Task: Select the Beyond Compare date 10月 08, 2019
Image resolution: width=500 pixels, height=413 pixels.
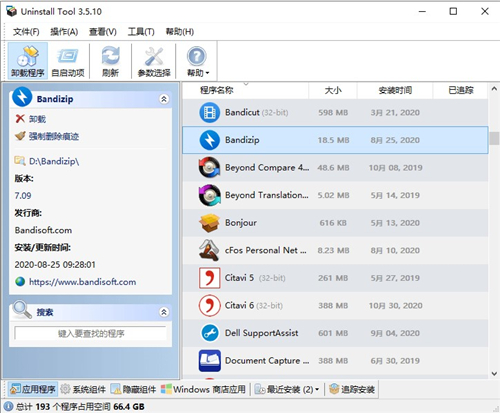Action: point(395,167)
